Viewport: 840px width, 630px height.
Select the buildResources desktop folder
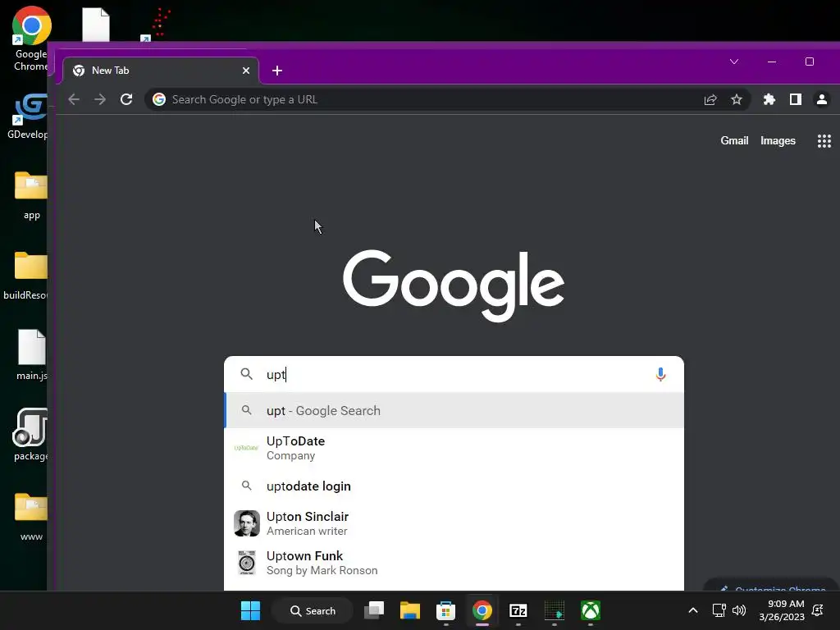(x=27, y=276)
